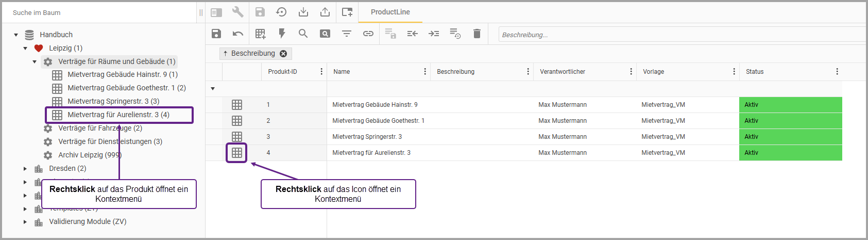Click the add table row icon
Screen dimensions: 868x240
(261, 34)
